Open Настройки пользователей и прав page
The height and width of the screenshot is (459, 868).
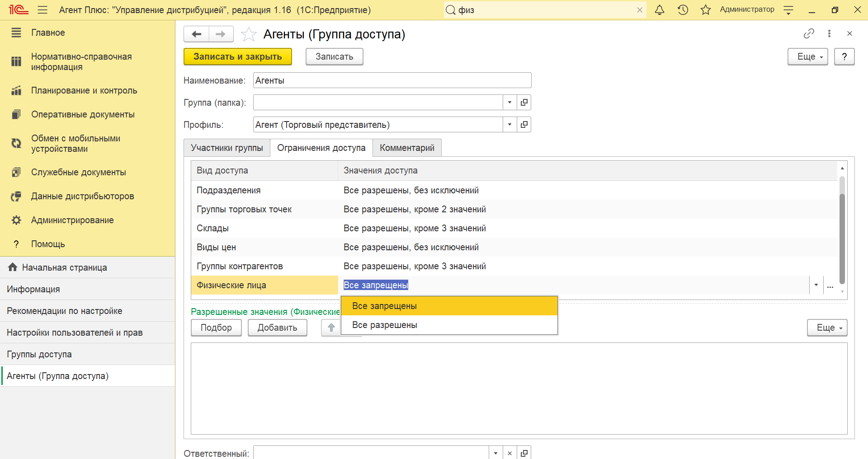[88, 333]
